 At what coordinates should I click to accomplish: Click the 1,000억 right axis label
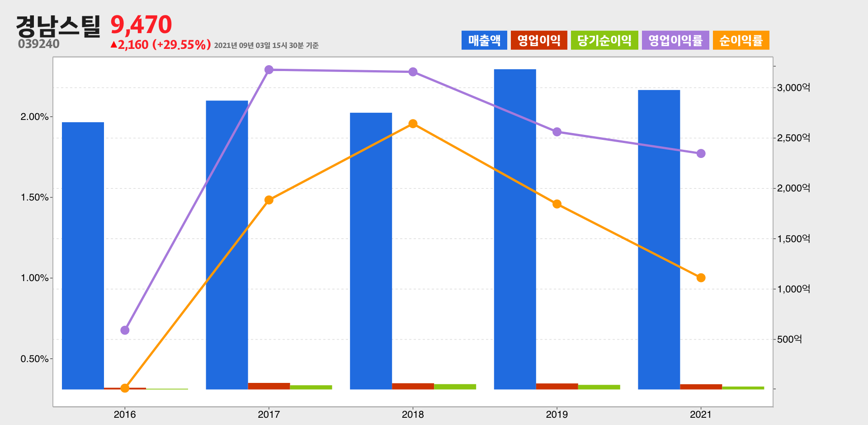pyautogui.click(x=793, y=289)
